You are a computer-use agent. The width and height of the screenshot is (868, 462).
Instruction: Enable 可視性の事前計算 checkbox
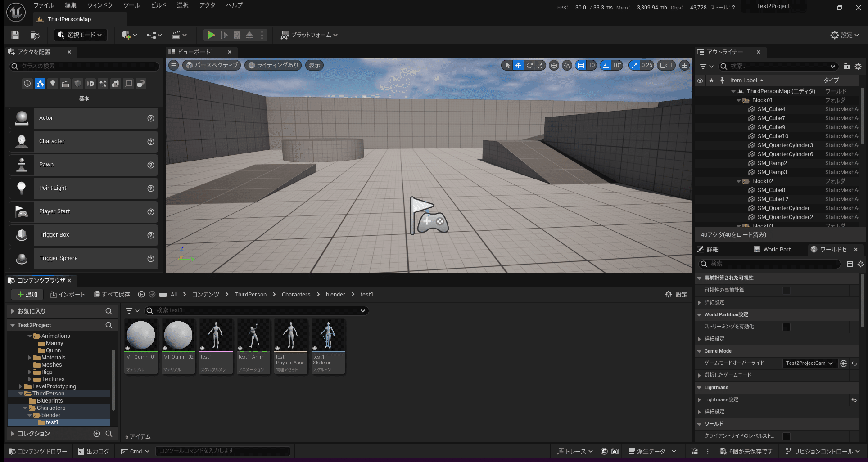[x=787, y=290]
